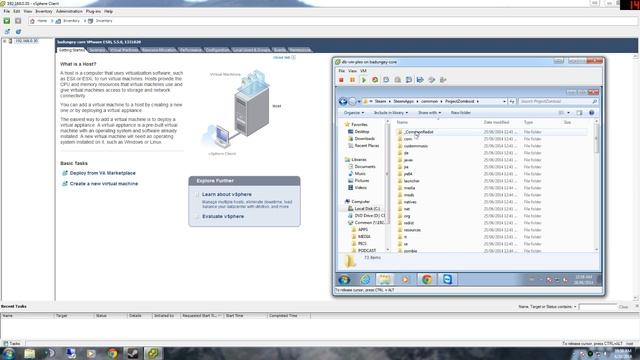Click Explorer Forward arrow in guest window
Image resolution: width=640 pixels, height=360 pixels.
[353, 101]
